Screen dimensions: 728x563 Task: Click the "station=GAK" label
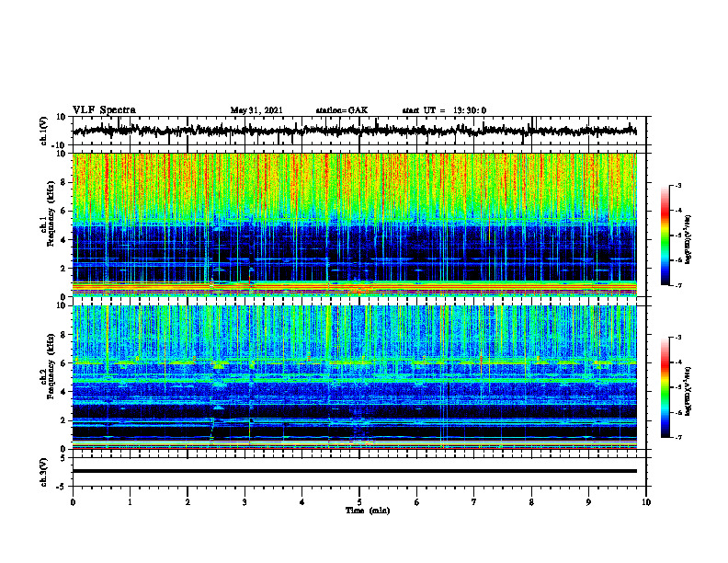click(342, 110)
